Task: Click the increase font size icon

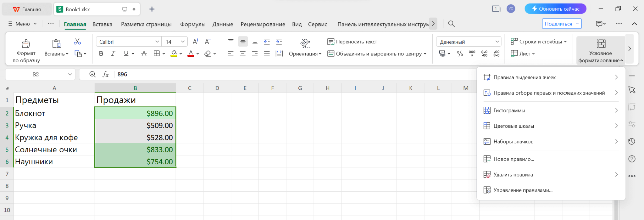Action: tap(196, 42)
